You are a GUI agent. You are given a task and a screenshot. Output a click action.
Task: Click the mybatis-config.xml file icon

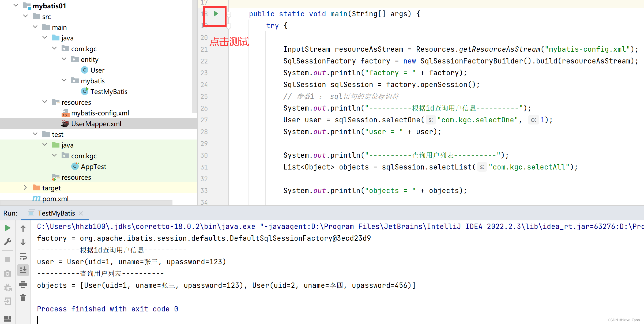coord(65,113)
